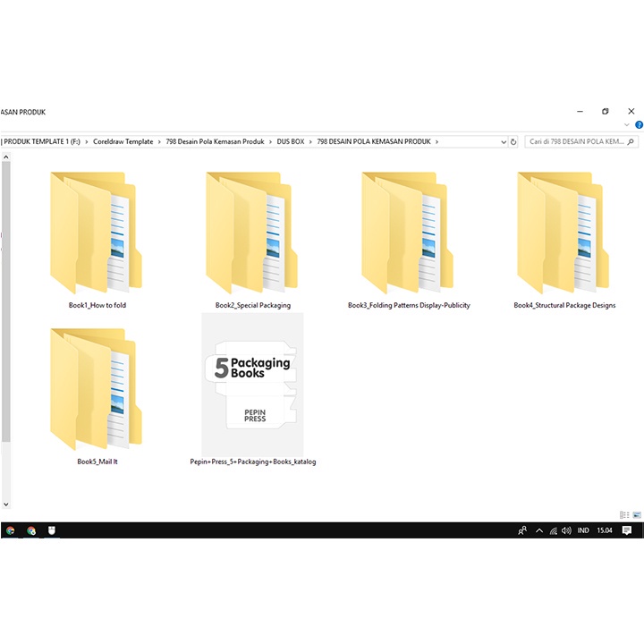Open the Book2_Special Packaging folder icon
This screenshot has height=644, width=644.
pyautogui.click(x=251, y=233)
